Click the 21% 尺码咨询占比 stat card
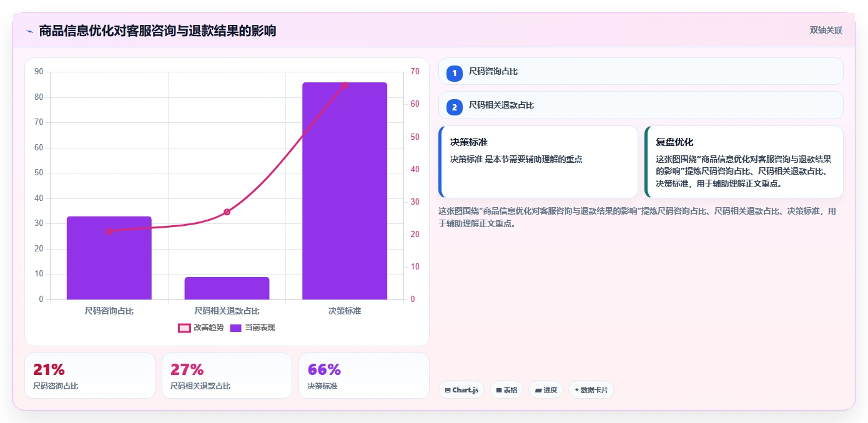 [90, 376]
